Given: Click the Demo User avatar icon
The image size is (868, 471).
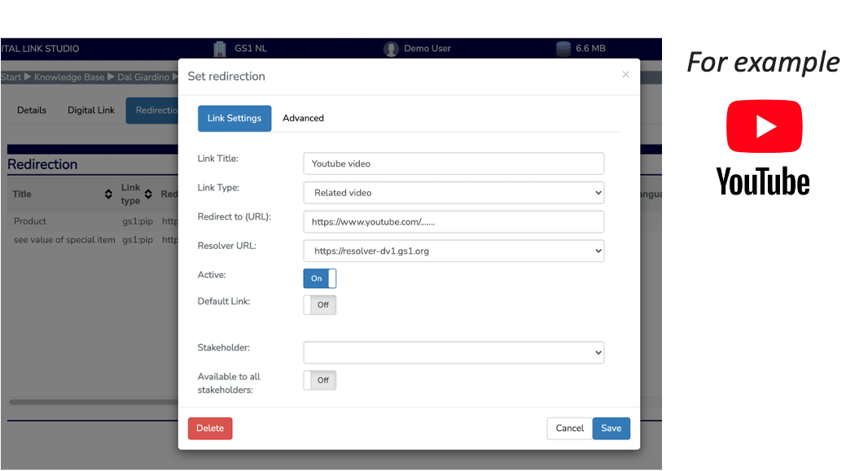Looking at the screenshot, I should (392, 49).
